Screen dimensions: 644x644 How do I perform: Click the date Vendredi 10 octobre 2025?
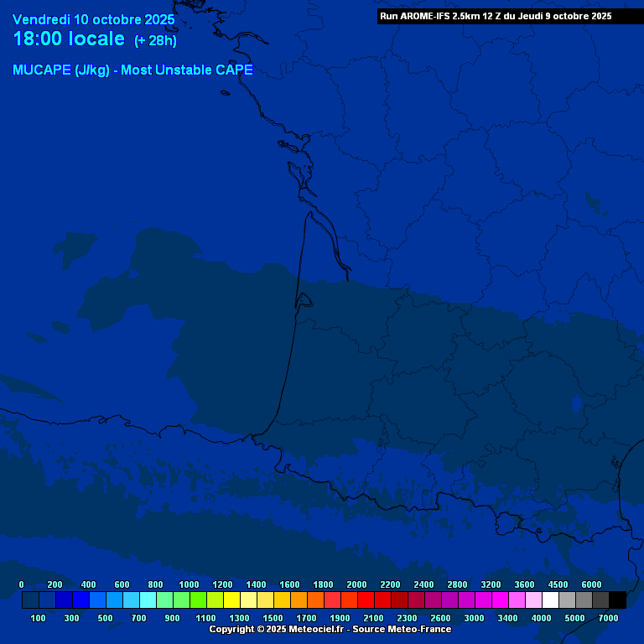(94, 19)
